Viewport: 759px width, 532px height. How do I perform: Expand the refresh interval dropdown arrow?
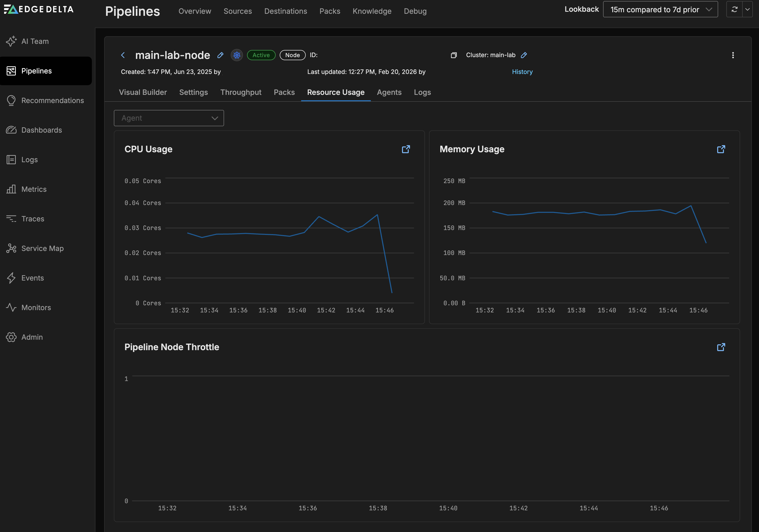(x=747, y=10)
